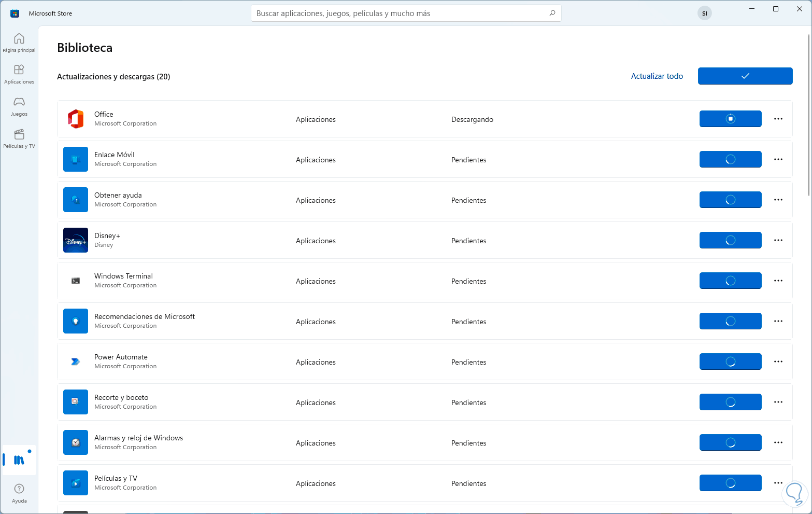Viewport: 812px width, 514px height.
Task: Click the Power Automate app icon
Action: [76, 362]
